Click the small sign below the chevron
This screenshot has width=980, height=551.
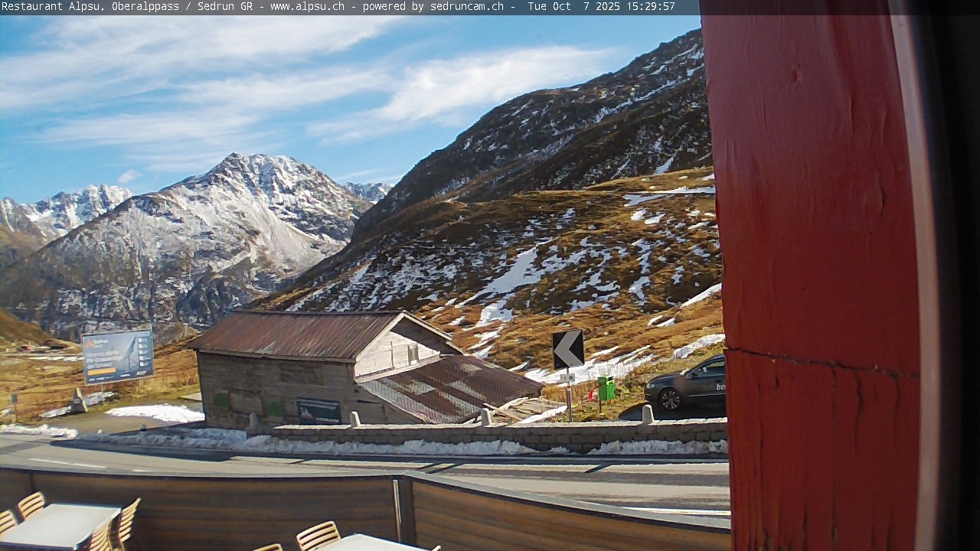pyautogui.click(x=567, y=378)
